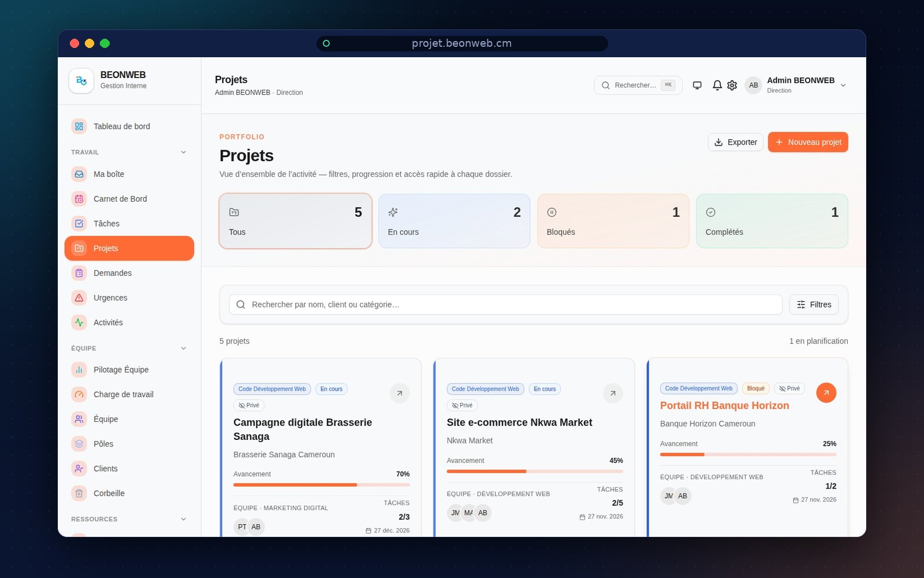
Task: Click JM avatar on Portail RH Banque Horizon card
Action: click(x=668, y=496)
